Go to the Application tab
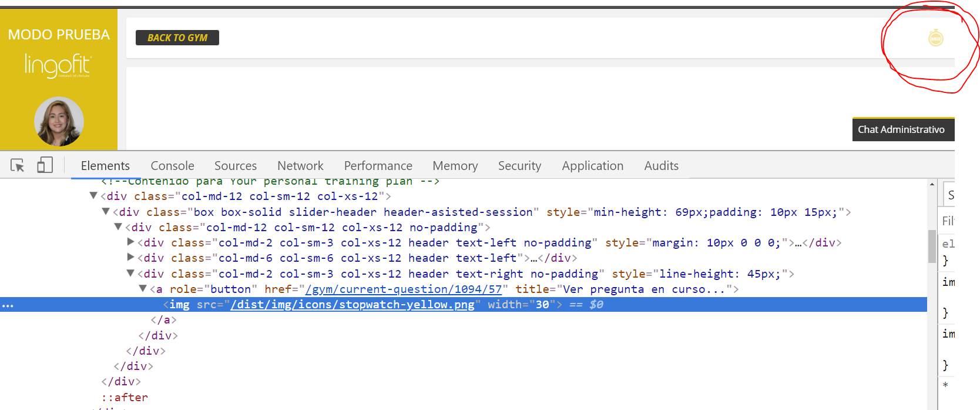Viewport: 980px width, 410px height. click(592, 166)
